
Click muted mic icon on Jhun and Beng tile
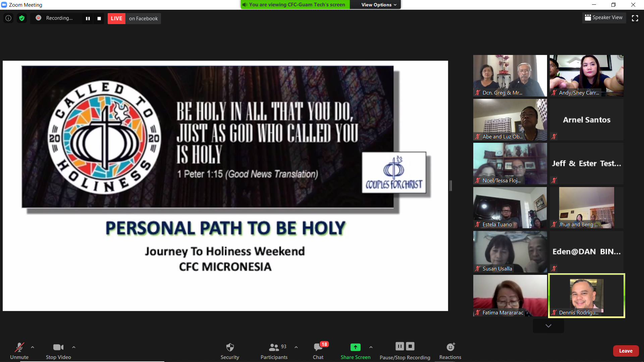tap(554, 225)
